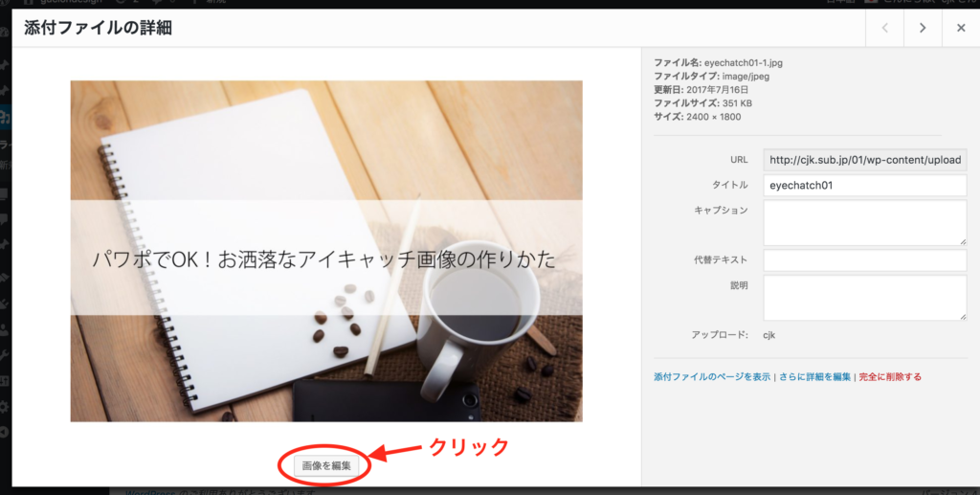Viewport: 980px width, 495px height.
Task: Click the 代替テキスト input field
Action: click(864, 260)
